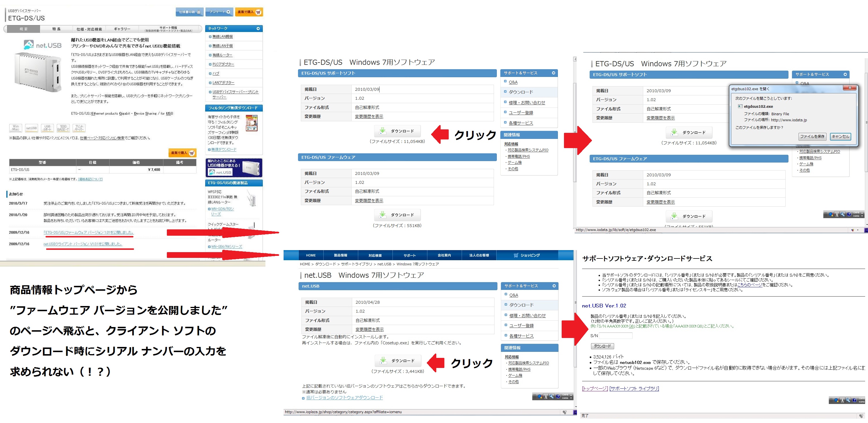Open 旧バージョンのソフトウェアダウンロード link
This screenshot has width=868, height=423.
tap(344, 398)
